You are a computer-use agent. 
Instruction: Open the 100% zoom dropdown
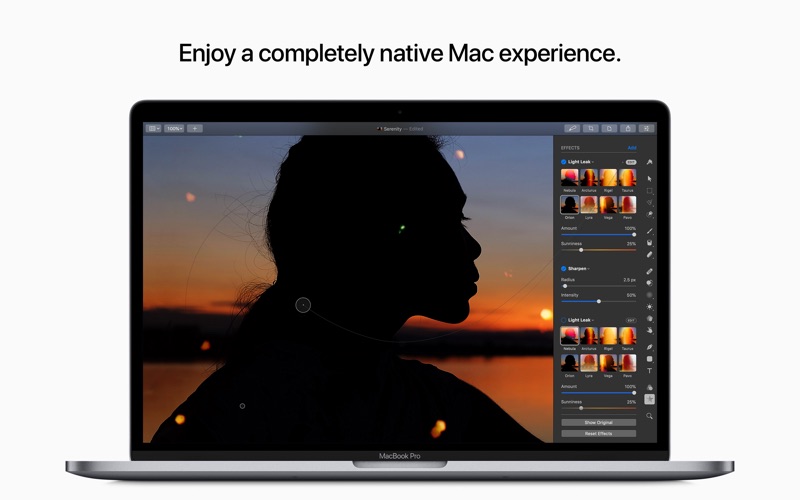[174, 129]
